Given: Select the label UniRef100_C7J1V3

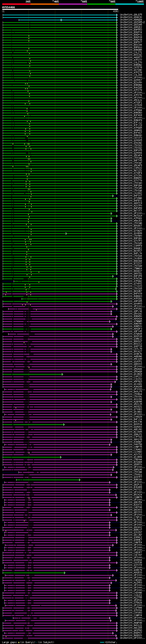Looking at the screenshot, I should (x=131, y=286).
